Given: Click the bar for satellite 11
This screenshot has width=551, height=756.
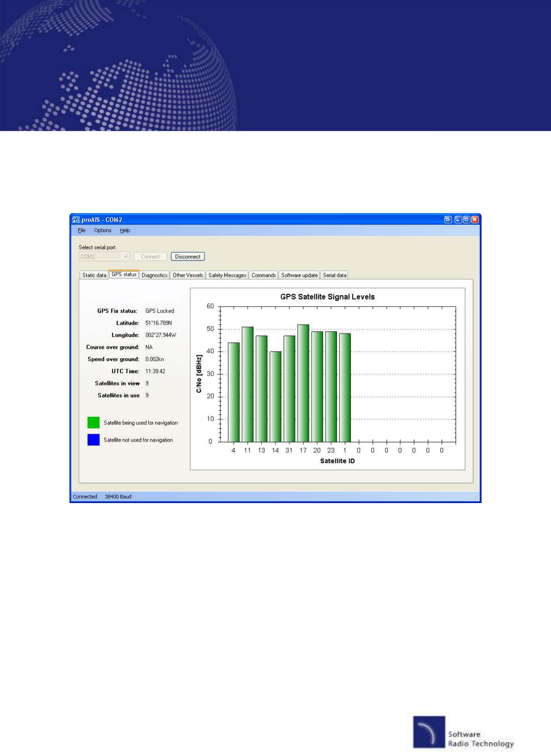Looking at the screenshot, I should 248,384.
